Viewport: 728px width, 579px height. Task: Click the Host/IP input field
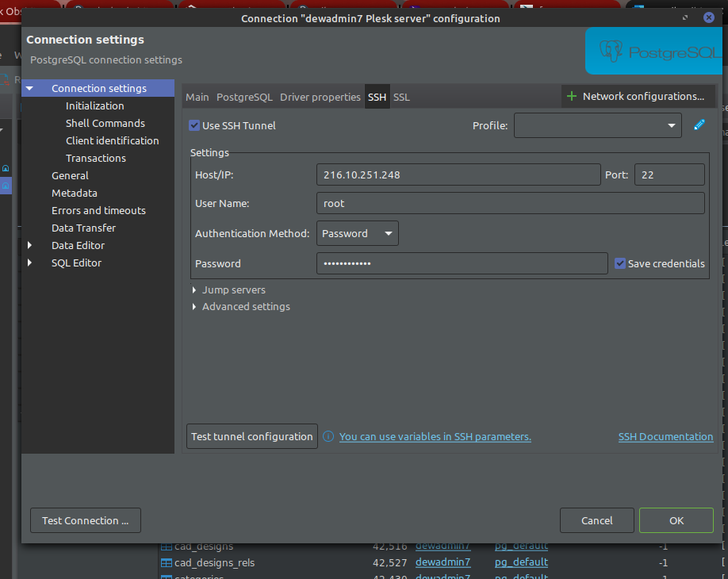point(458,174)
